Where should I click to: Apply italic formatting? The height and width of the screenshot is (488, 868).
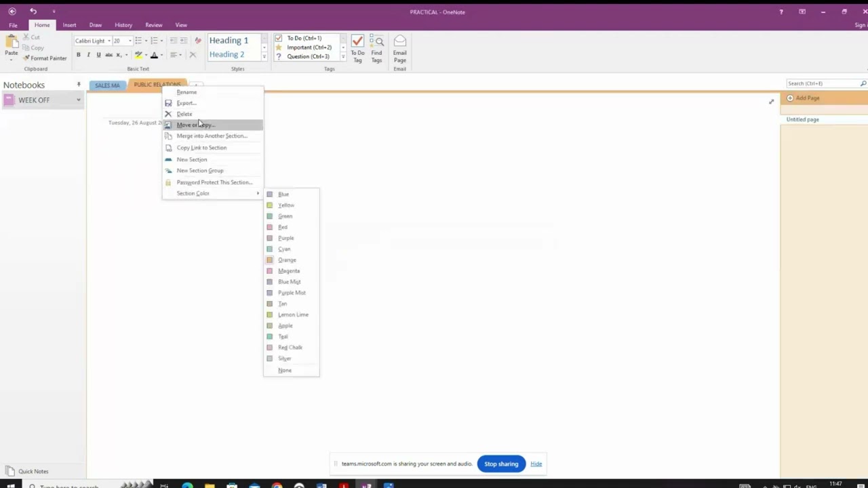[88, 55]
